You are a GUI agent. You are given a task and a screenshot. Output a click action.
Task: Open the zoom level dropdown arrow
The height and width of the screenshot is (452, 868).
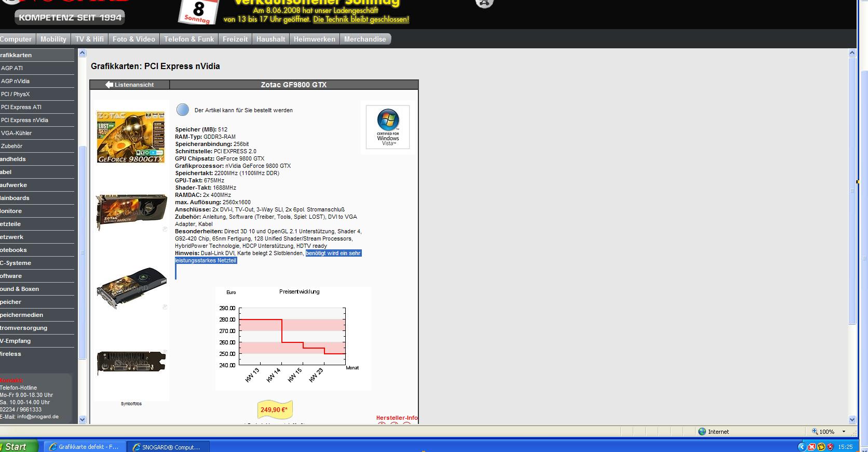coord(844,432)
